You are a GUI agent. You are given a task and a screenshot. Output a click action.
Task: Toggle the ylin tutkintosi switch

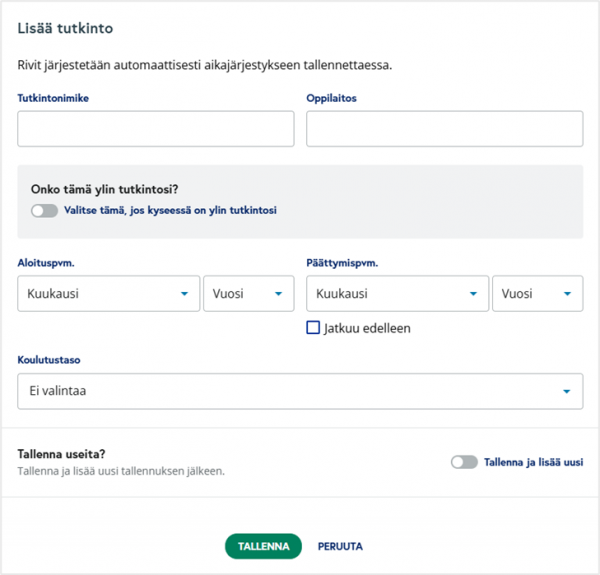44,210
